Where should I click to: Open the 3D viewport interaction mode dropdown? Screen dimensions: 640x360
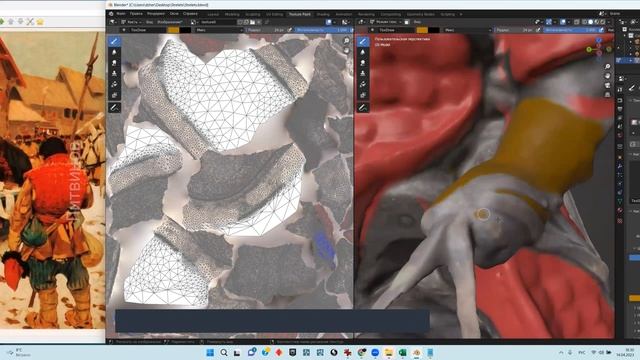pos(386,22)
